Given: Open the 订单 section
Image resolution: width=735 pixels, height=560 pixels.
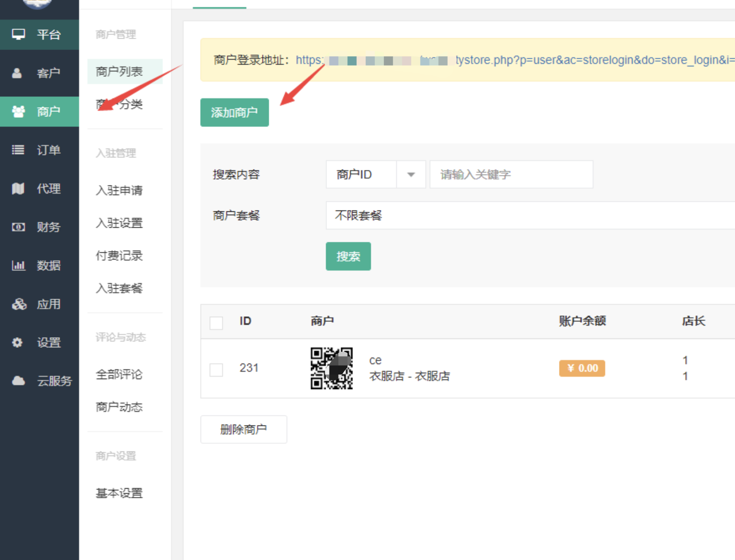Looking at the screenshot, I should [40, 150].
